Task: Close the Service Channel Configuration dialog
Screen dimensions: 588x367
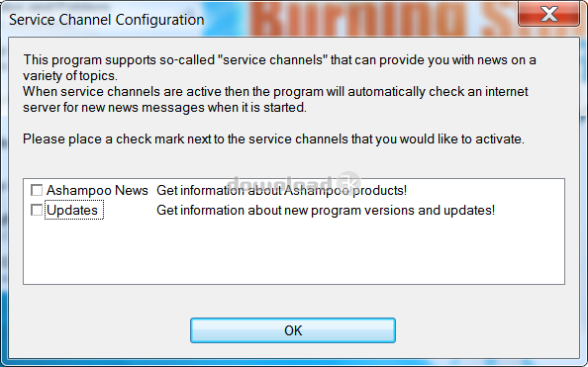Action: pos(548,14)
